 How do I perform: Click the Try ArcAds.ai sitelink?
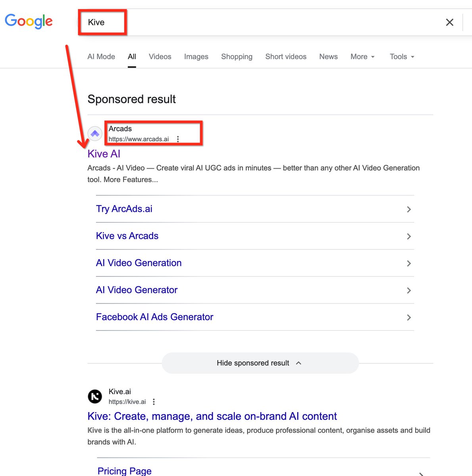tap(124, 209)
